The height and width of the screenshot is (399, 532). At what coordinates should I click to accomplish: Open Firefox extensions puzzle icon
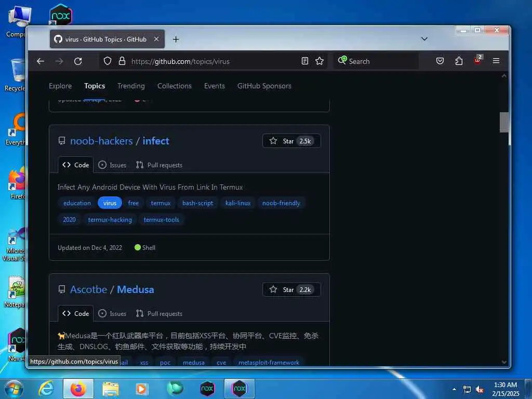(459, 61)
